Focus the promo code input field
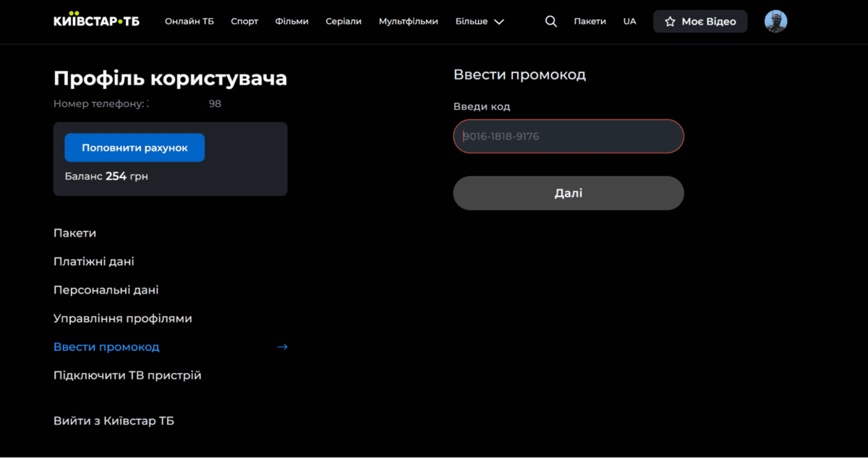 coord(569,136)
